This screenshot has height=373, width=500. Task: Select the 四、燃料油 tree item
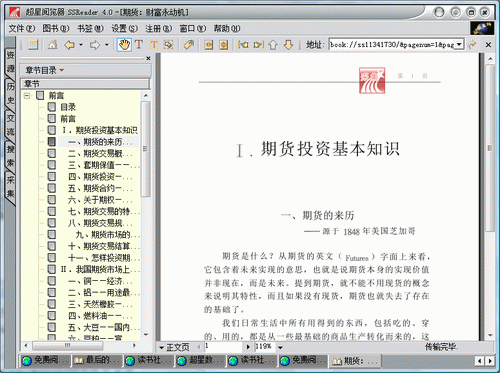(100, 316)
